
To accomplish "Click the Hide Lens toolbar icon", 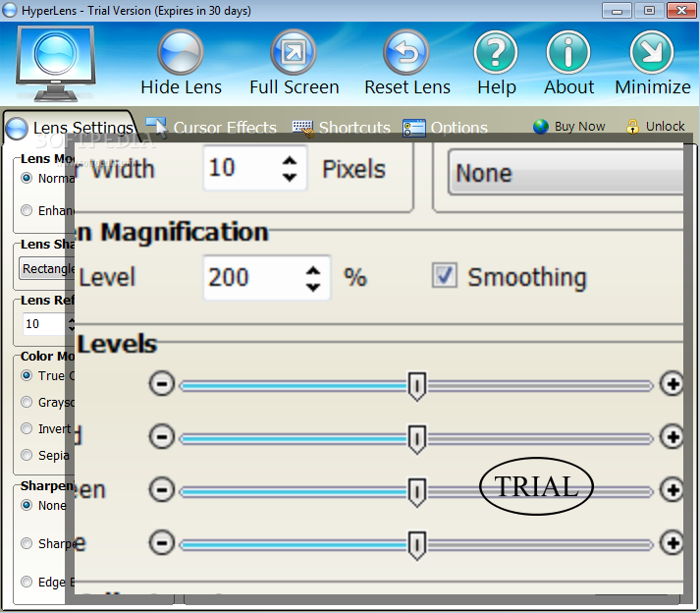I will [181, 52].
